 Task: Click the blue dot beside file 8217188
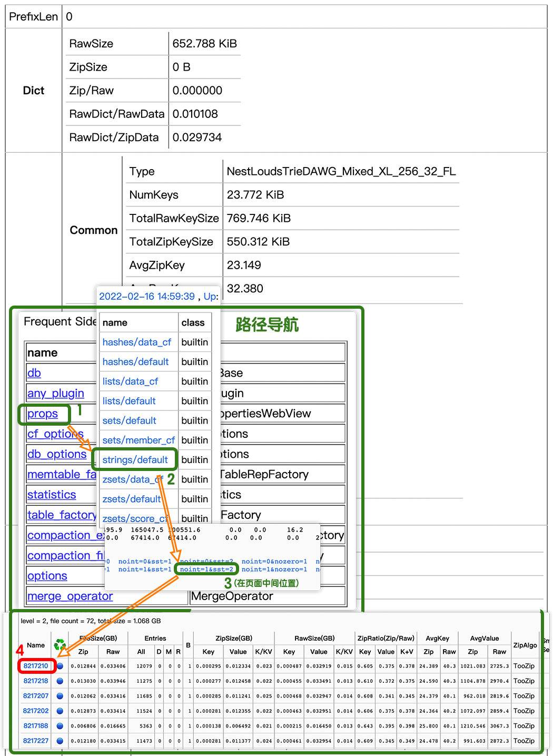(60, 726)
